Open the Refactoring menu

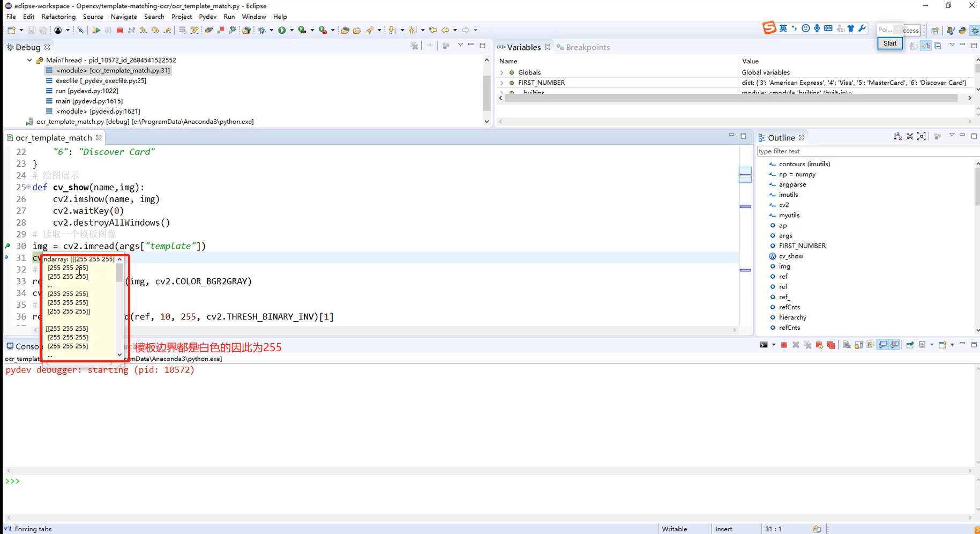58,17
